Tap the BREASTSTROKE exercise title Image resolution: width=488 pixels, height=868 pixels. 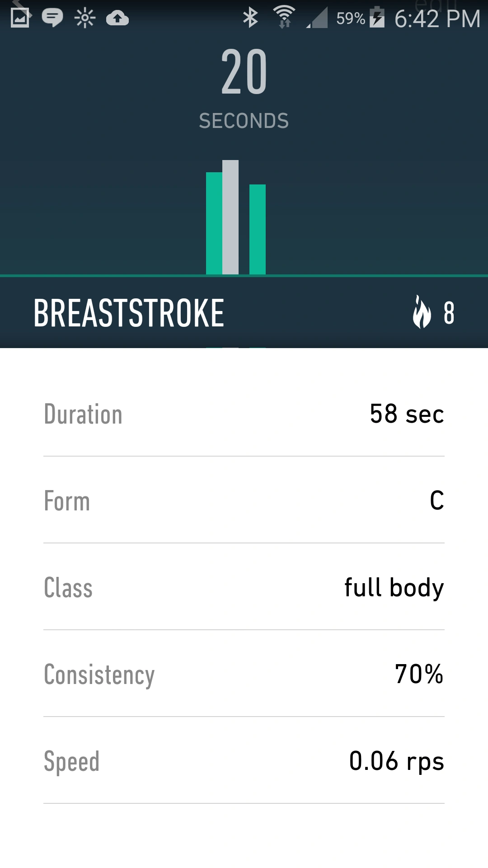pyautogui.click(x=129, y=313)
